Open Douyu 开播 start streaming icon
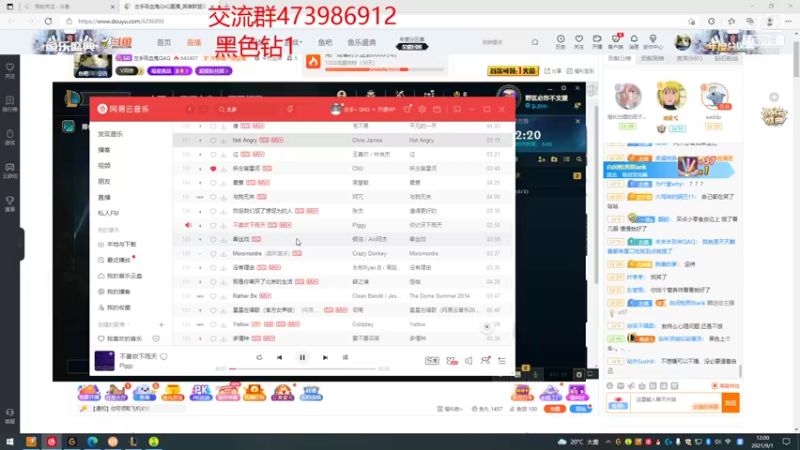The height and width of the screenshot is (450, 800). 597,42
